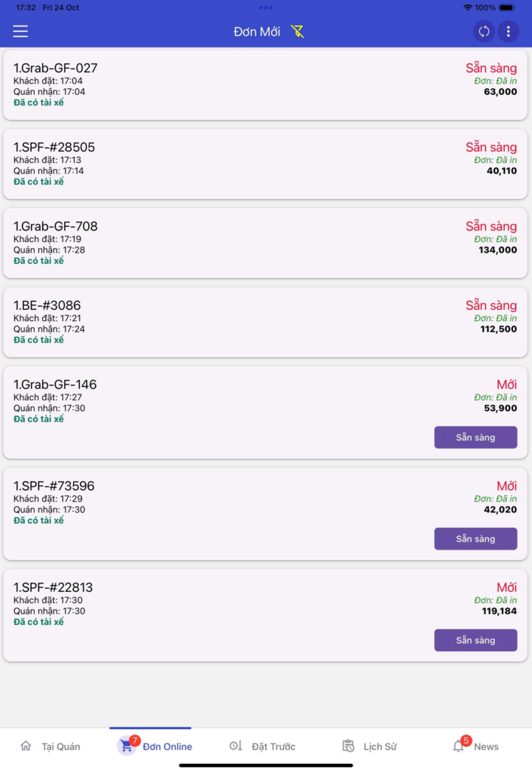The height and width of the screenshot is (772, 532).
Task: Switch to the Đặt Trước tab
Action: point(274,746)
